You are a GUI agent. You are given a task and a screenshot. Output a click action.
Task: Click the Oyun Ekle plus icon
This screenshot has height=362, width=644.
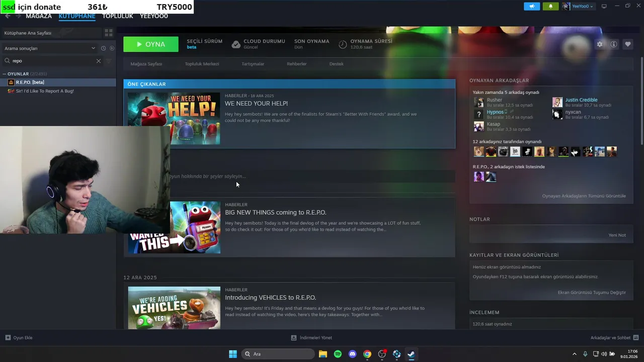(8, 338)
